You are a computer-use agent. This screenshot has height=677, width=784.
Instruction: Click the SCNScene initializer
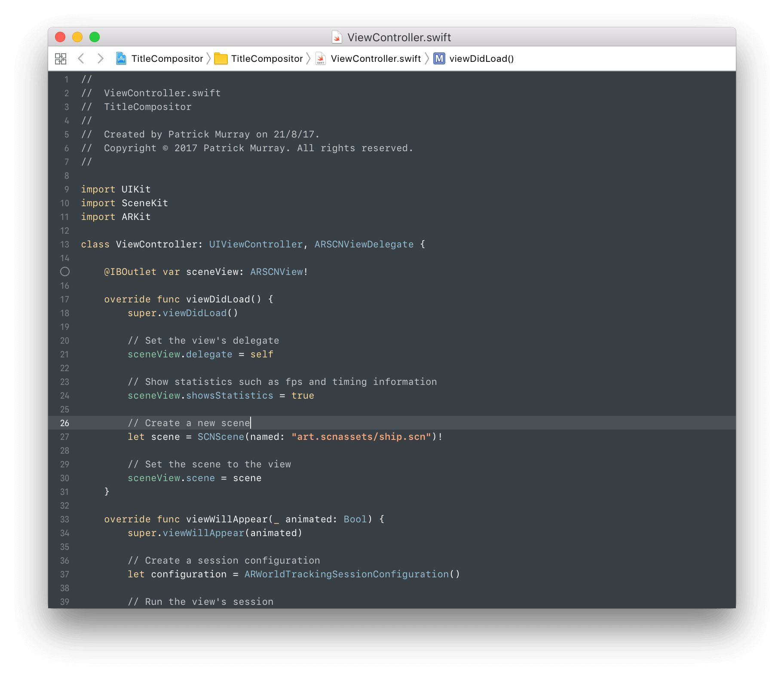[x=221, y=437]
